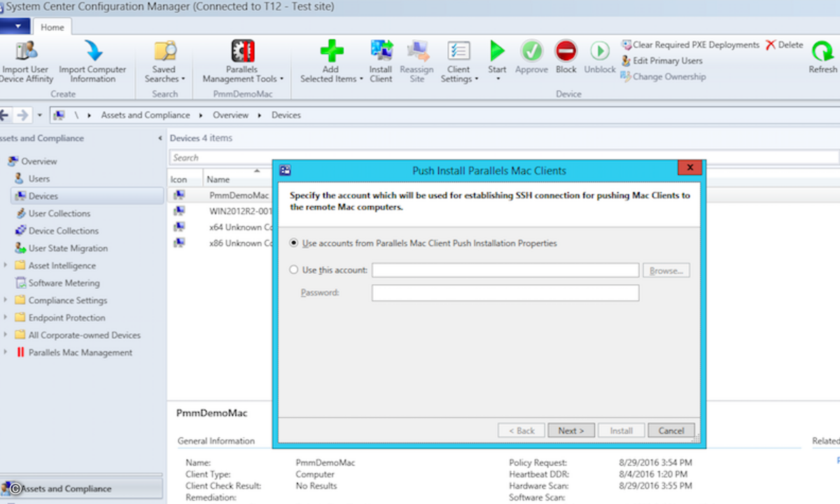The width and height of the screenshot is (840, 504).
Task: Click the Unblock icon
Action: coord(600,50)
